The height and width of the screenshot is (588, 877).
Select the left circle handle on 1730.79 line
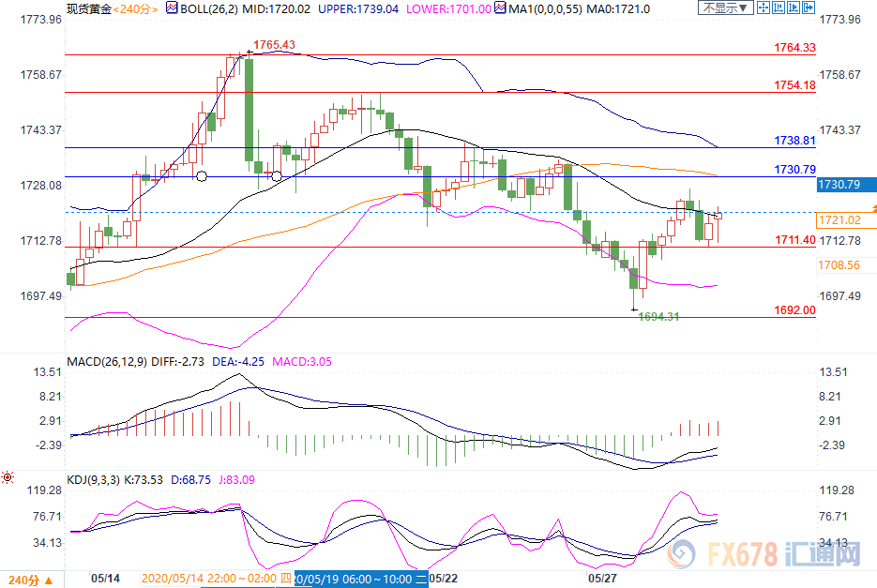tap(201, 176)
